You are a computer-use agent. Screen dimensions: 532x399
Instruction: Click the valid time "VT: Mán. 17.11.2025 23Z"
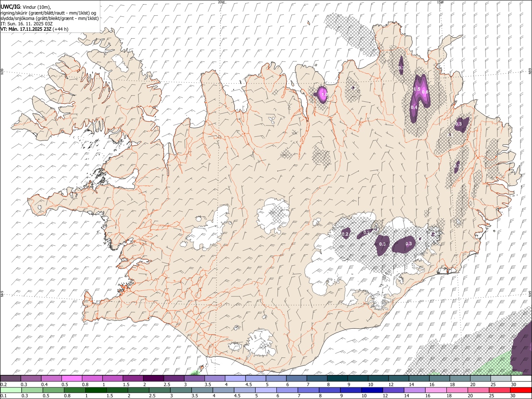[26, 29]
